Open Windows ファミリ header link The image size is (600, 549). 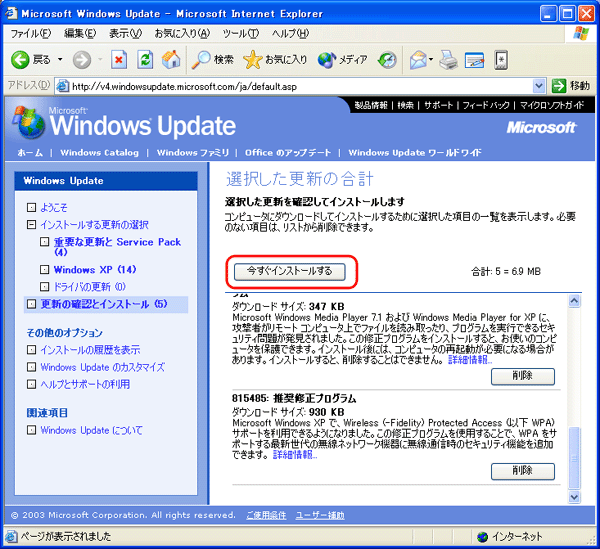coord(193,153)
